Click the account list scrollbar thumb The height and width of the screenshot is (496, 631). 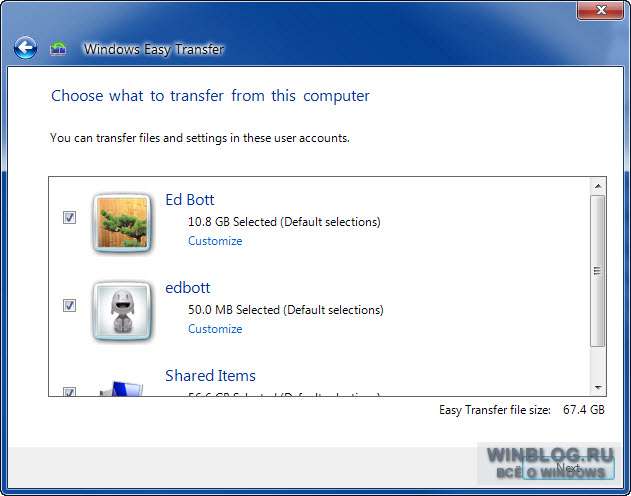click(598, 271)
